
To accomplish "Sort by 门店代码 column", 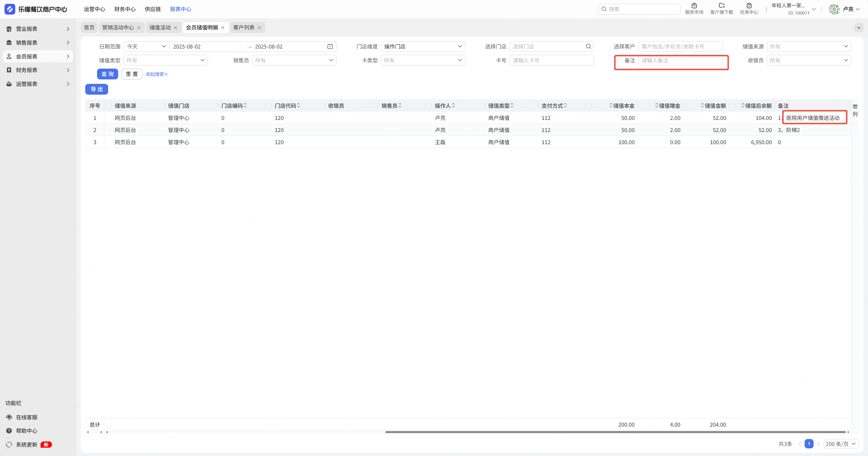I will pyautogui.click(x=299, y=105).
